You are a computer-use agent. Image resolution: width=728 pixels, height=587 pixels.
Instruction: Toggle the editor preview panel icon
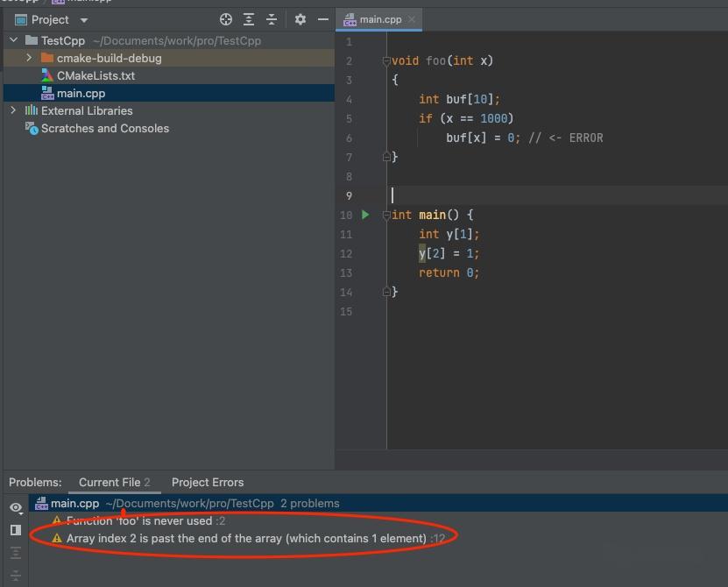(x=15, y=530)
